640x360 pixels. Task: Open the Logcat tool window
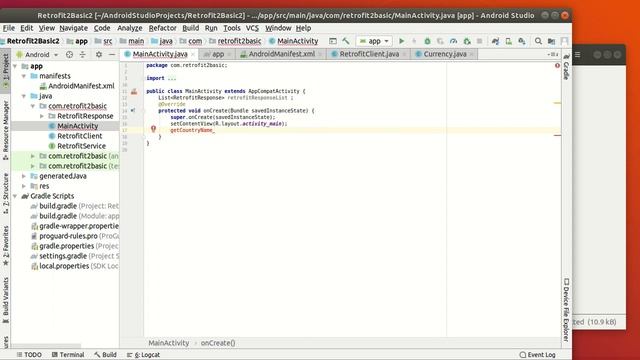tap(143, 355)
